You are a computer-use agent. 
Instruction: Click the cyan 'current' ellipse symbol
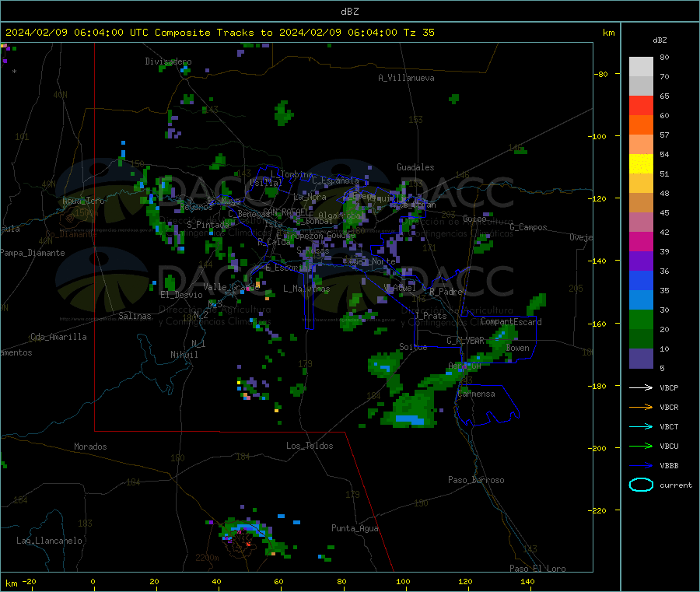click(x=641, y=485)
